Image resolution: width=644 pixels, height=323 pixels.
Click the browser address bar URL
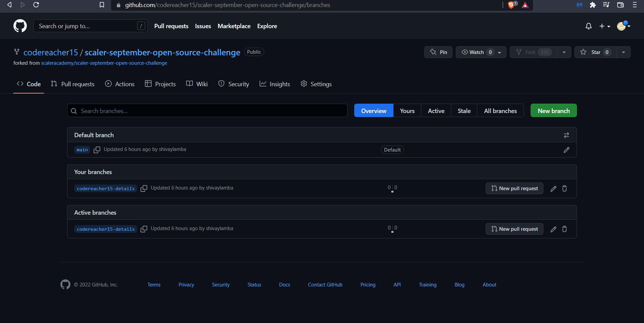tap(227, 5)
